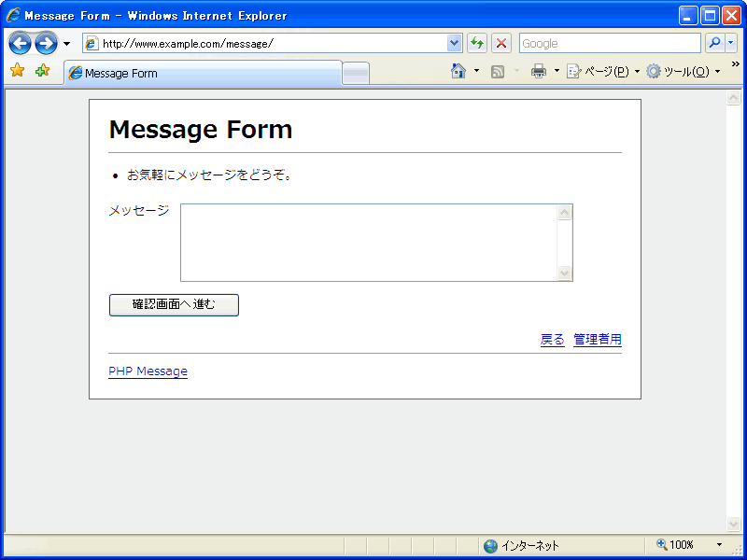Click the Home page icon
The image size is (747, 560).
[x=458, y=71]
